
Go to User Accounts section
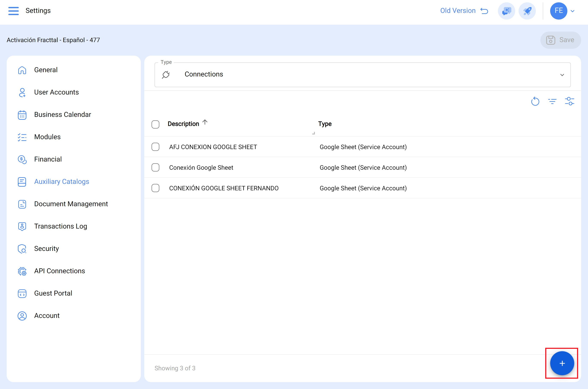coord(56,92)
